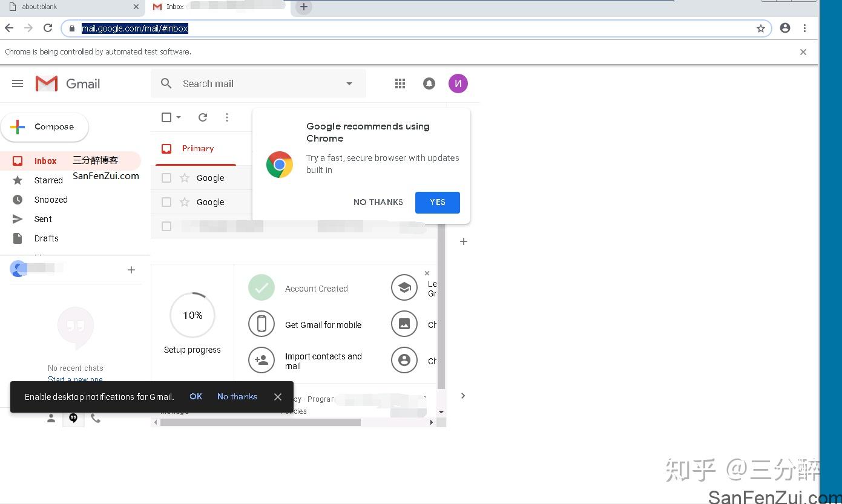Image resolution: width=842 pixels, height=504 pixels.
Task: Click the Compose button
Action: 44,127
